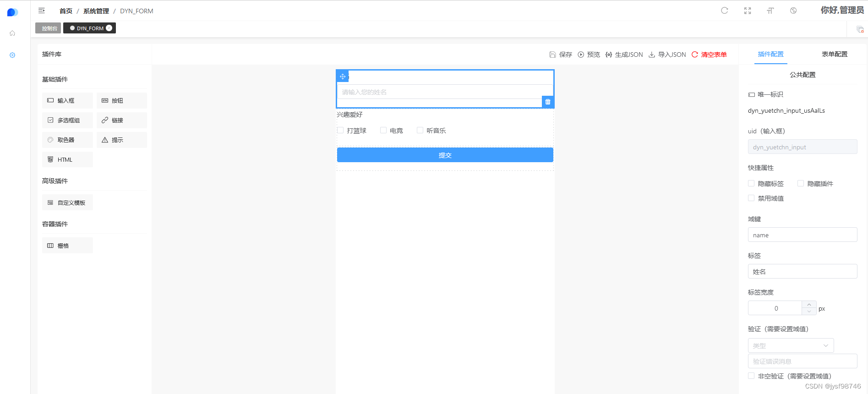Close the DYN_FORM tab
This screenshot has width=868, height=394.
coord(109,28)
